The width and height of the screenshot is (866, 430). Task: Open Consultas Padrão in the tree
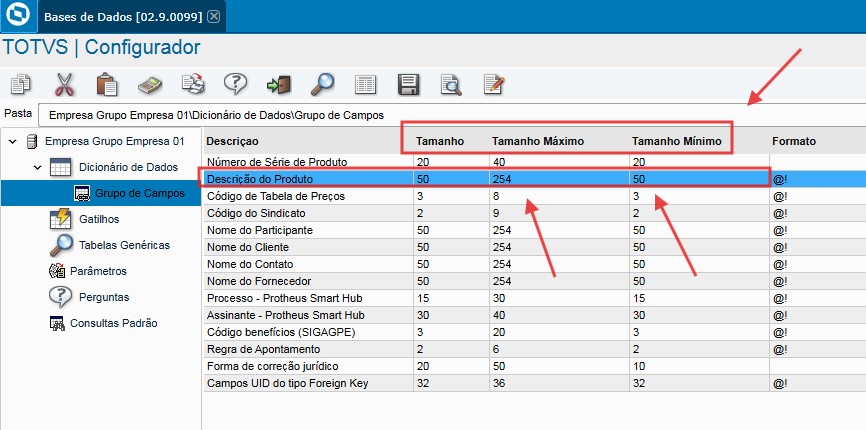coord(114,323)
